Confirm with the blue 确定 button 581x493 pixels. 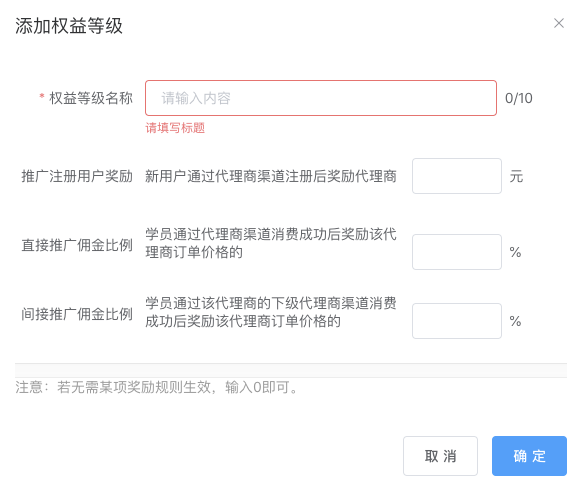click(x=529, y=456)
